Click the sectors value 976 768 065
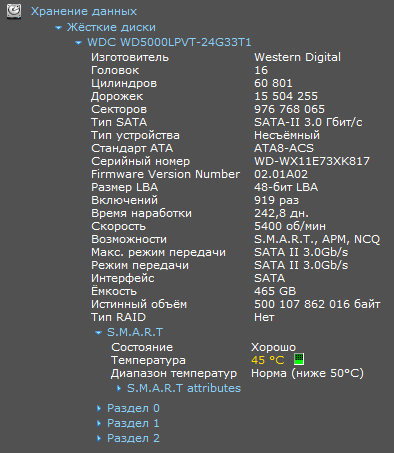The image size is (394, 453). [x=289, y=109]
